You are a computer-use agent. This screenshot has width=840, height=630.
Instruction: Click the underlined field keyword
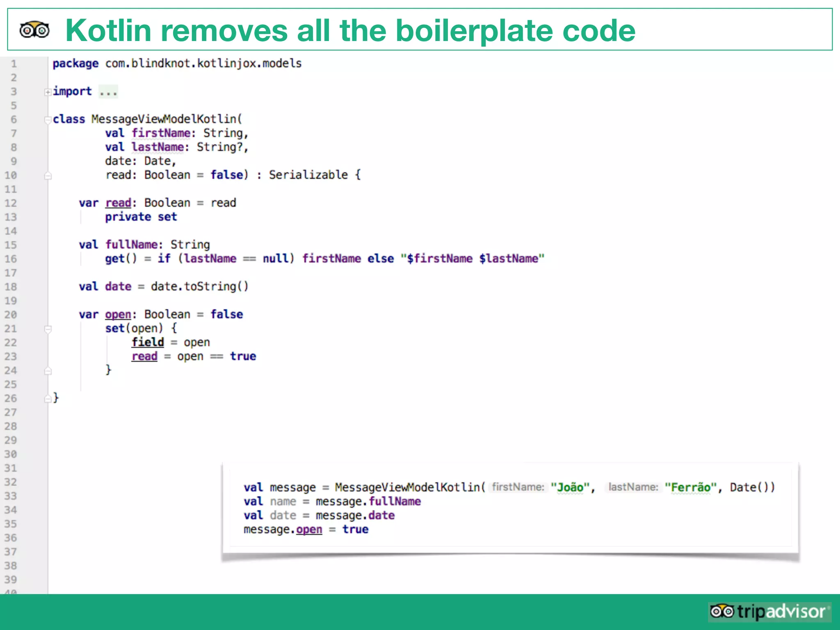click(148, 342)
